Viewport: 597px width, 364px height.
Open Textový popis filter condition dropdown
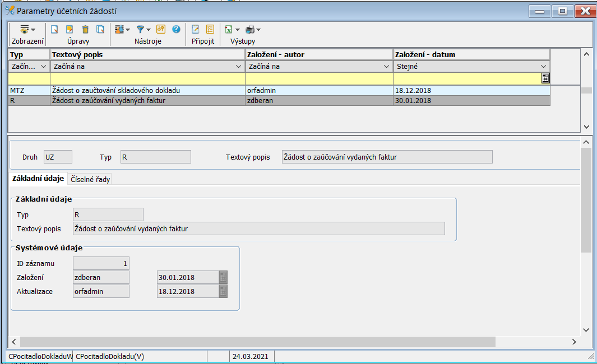(x=240, y=67)
